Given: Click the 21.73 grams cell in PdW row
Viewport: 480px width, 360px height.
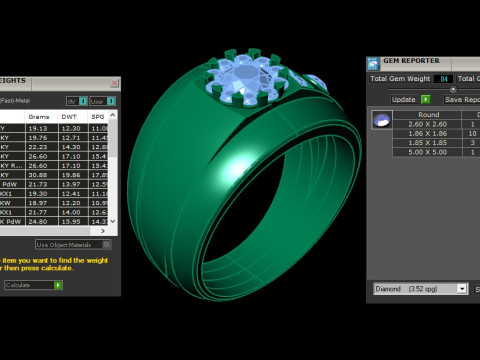Looking at the screenshot, I should [41, 184].
